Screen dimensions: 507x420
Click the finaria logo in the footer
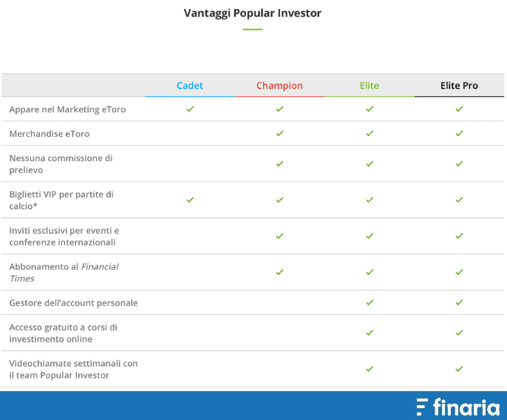pos(458,407)
